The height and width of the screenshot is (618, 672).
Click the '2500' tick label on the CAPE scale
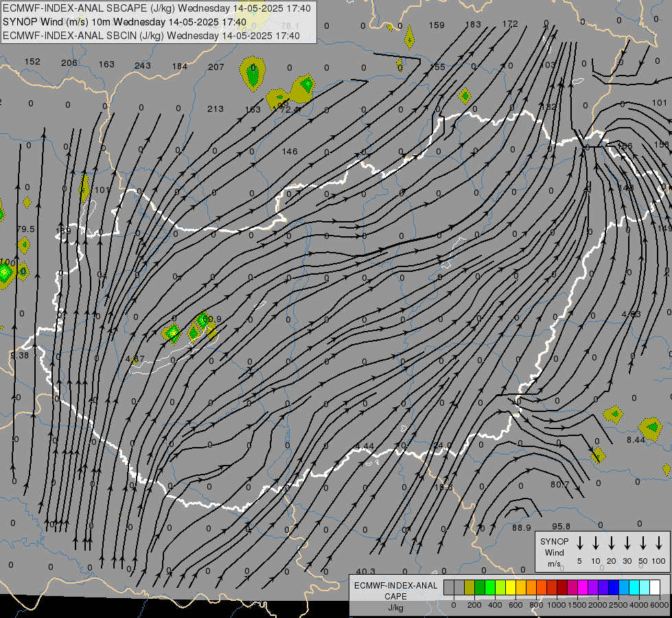point(618,605)
